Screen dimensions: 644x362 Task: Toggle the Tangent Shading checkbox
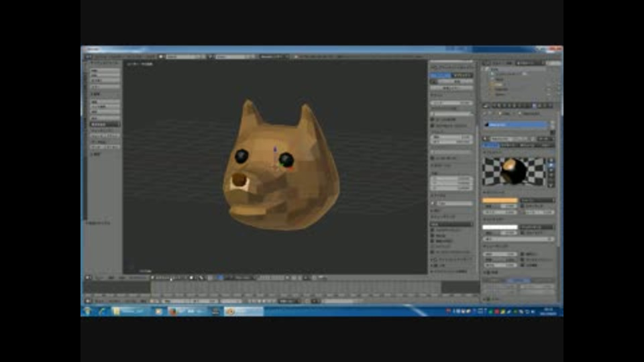tap(523, 260)
